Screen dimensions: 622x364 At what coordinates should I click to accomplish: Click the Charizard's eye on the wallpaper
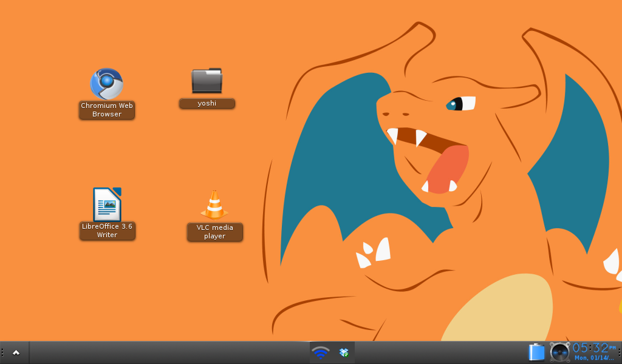tap(461, 104)
